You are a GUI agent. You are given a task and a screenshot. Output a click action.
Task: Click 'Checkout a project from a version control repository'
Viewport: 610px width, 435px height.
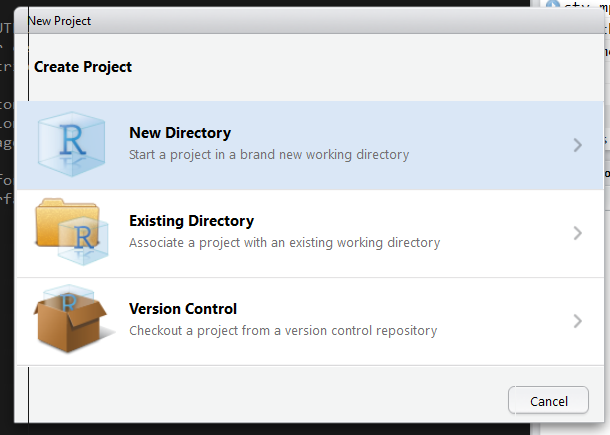283,331
